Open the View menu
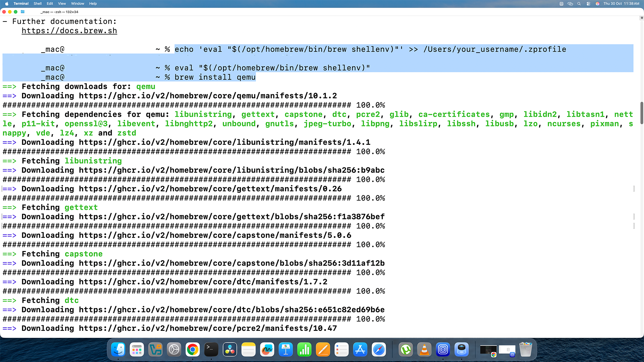Viewport: 644px width, 362px height. coord(62,3)
